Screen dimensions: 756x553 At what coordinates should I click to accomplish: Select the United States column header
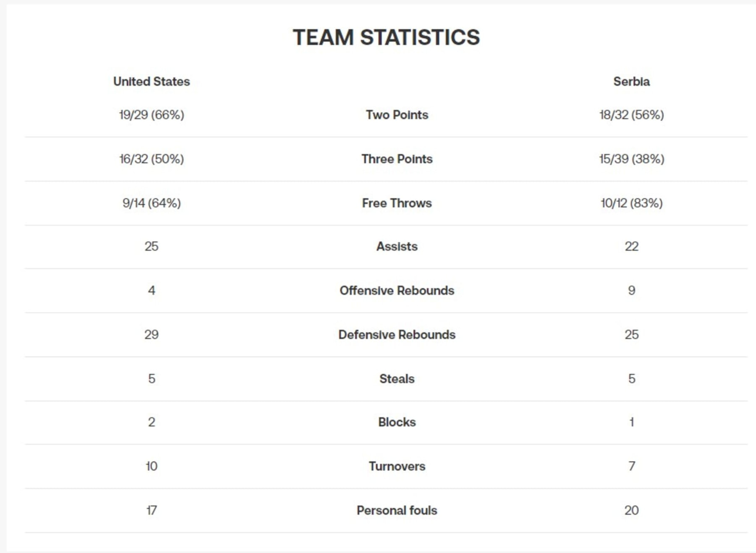click(x=151, y=81)
